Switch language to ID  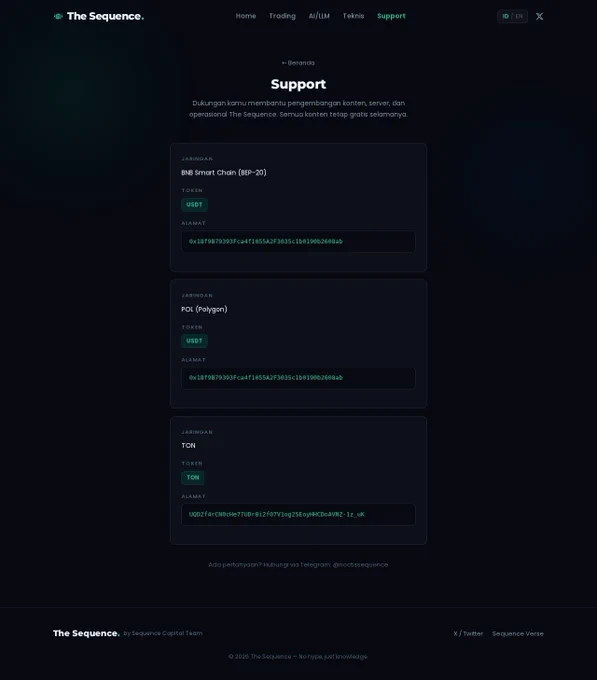coord(506,16)
